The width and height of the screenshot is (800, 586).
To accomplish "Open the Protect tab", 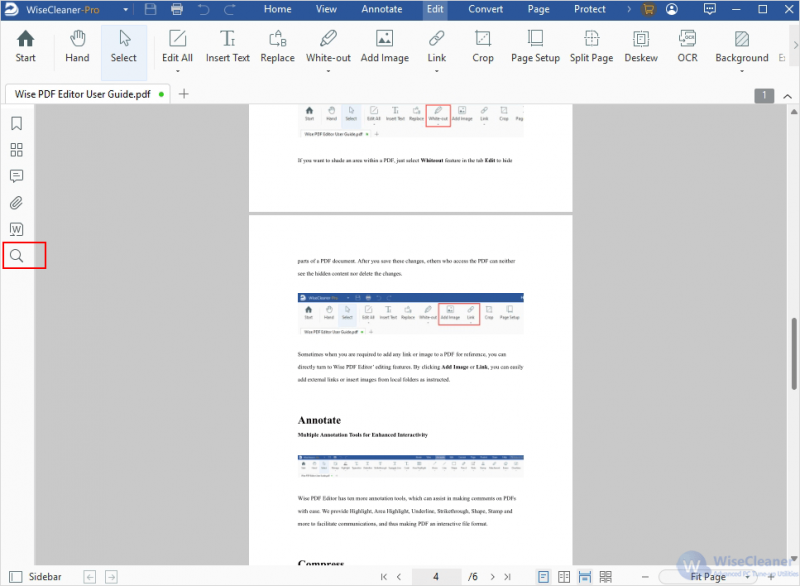I will tap(590, 9).
